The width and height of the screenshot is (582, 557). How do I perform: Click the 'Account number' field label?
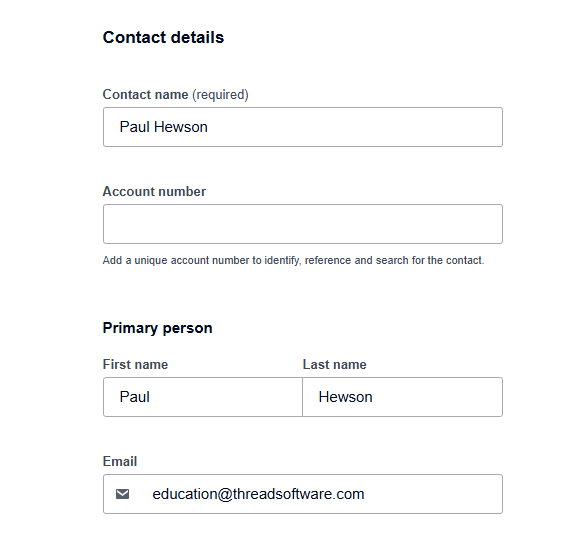point(154,191)
